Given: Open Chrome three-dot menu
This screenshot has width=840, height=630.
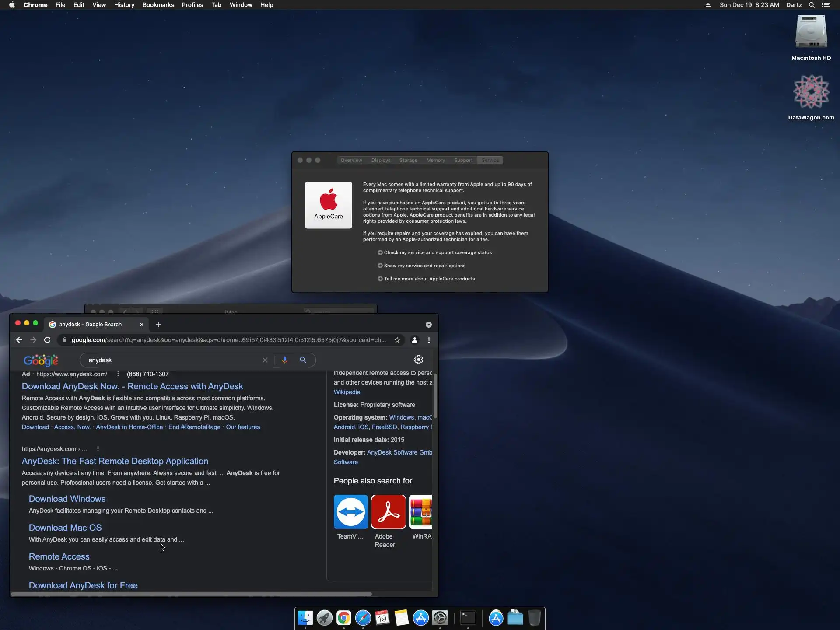Looking at the screenshot, I should click(429, 340).
